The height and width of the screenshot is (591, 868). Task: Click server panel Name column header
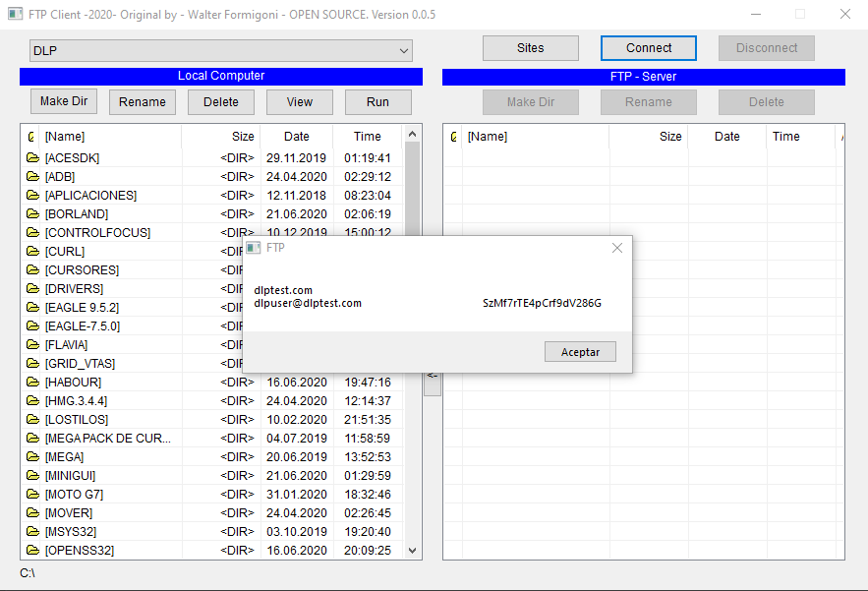[x=536, y=137]
